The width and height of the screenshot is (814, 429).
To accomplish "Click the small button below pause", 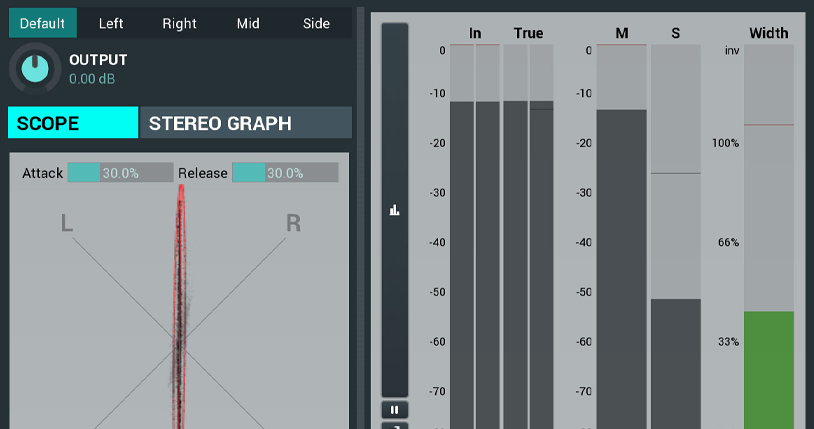I will click(395, 425).
